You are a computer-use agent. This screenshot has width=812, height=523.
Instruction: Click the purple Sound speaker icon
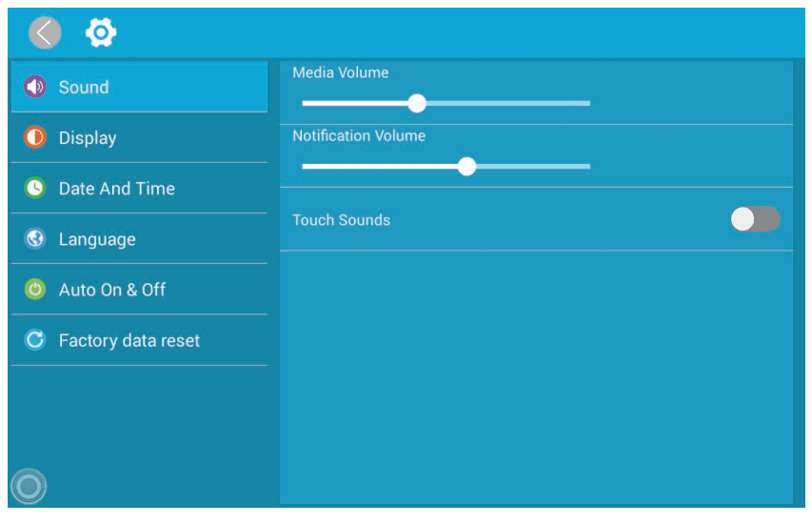pos(35,87)
